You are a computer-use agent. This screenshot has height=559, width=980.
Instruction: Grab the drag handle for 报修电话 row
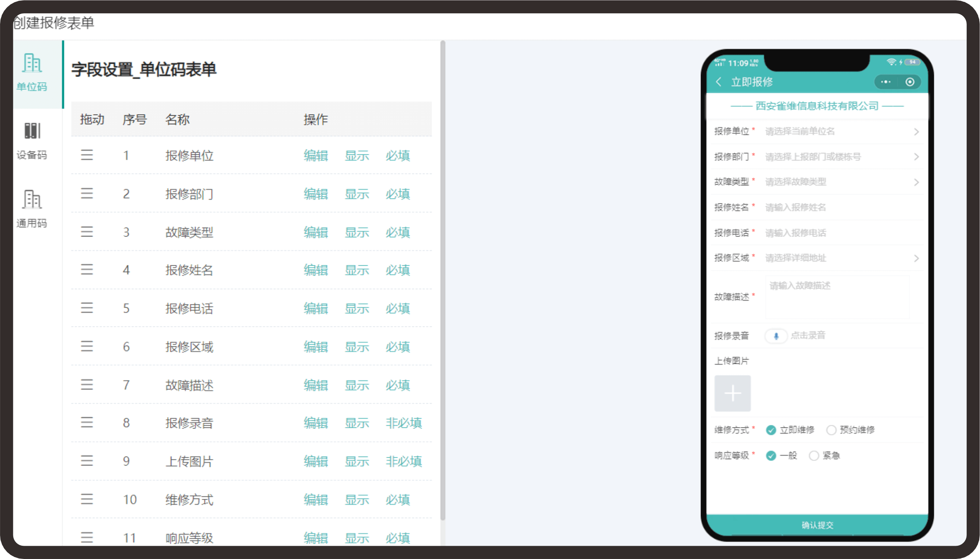pos(87,308)
